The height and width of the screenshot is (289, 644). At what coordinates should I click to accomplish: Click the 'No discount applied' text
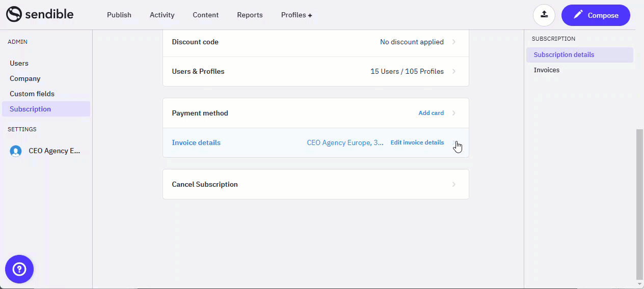[x=412, y=42]
